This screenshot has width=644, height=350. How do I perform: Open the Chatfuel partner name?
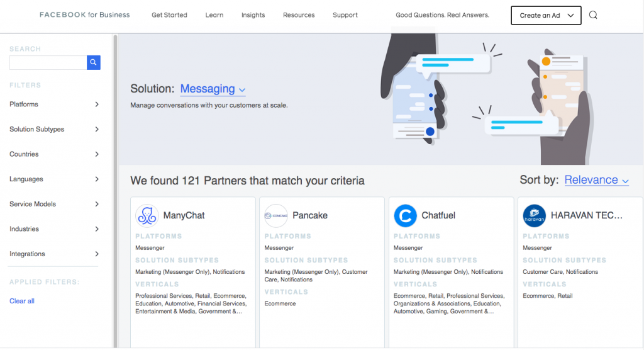pyautogui.click(x=438, y=215)
